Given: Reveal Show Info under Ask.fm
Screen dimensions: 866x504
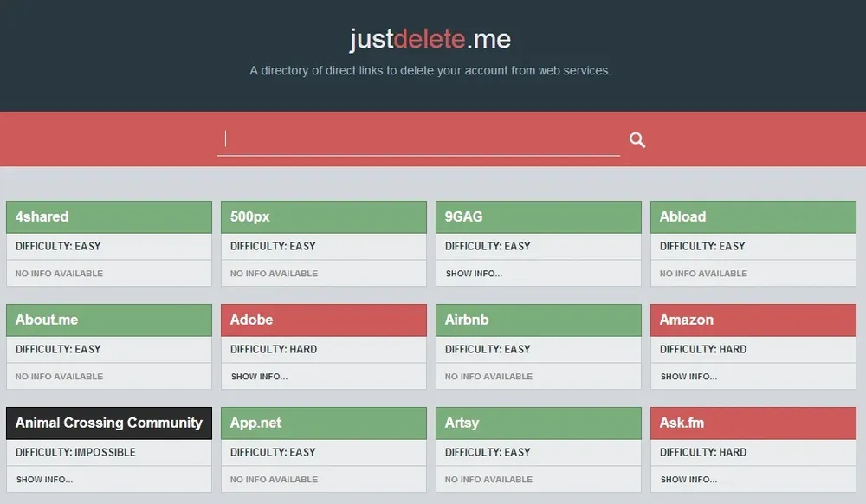Looking at the screenshot, I should click(688, 480).
